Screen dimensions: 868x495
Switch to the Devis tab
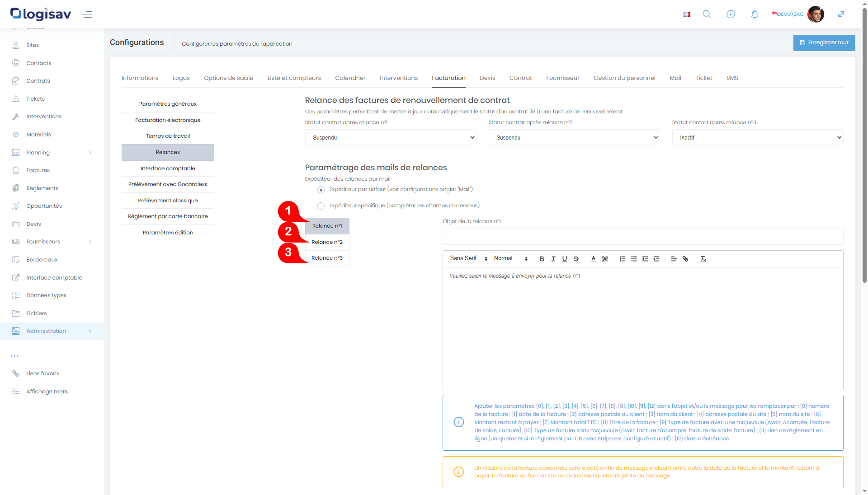pyautogui.click(x=487, y=78)
